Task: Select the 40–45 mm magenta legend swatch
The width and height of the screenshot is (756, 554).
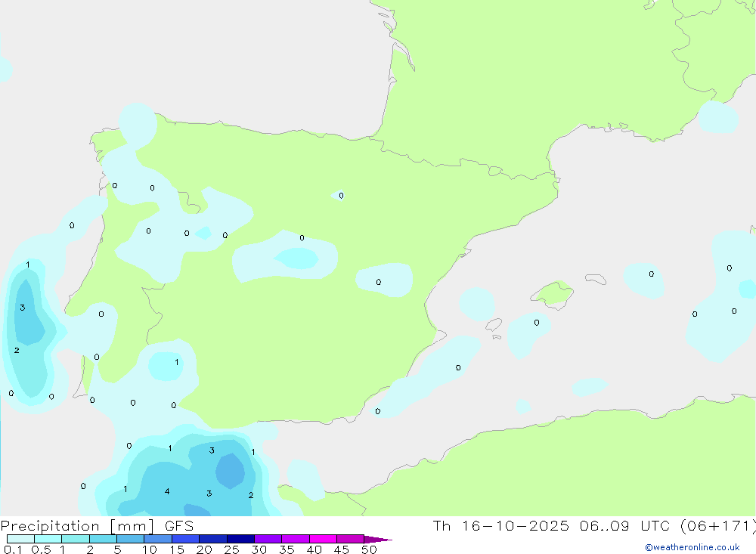Action: click(323, 539)
